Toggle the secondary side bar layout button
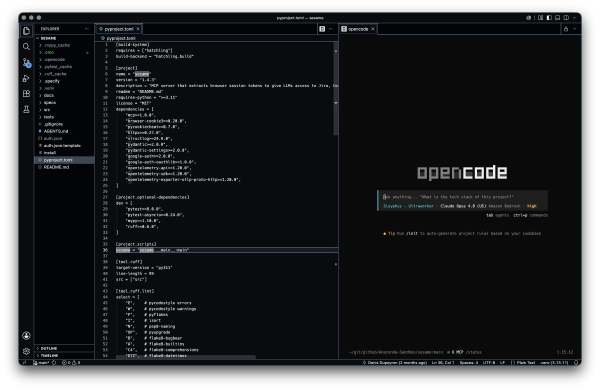This screenshot has height=390, width=600. (566, 18)
